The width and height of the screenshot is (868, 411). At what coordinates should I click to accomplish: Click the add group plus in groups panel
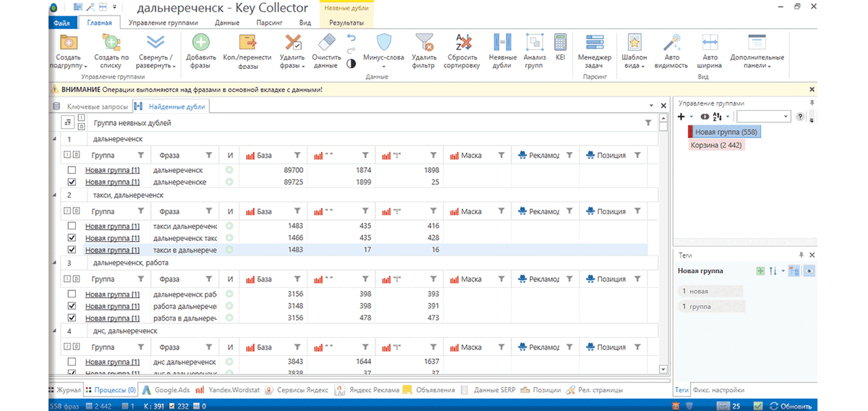(681, 116)
